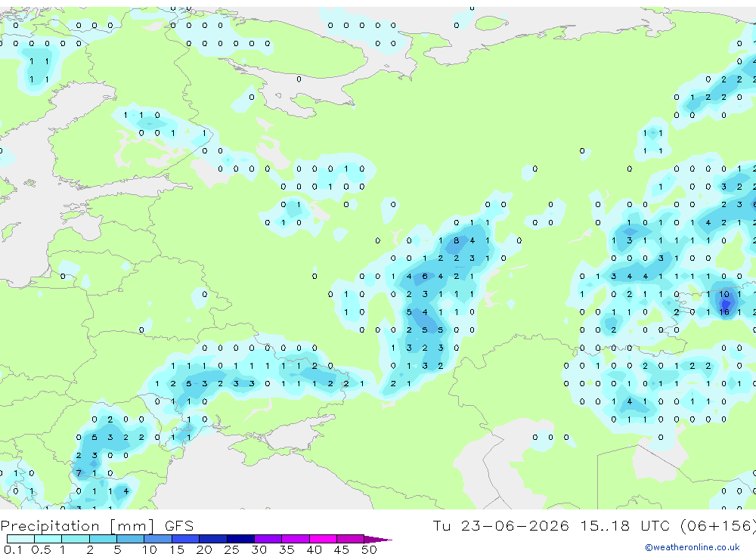Click the '8' precipitation value on the map
Viewport: 756px width, 554px height.
pyautogui.click(x=456, y=240)
